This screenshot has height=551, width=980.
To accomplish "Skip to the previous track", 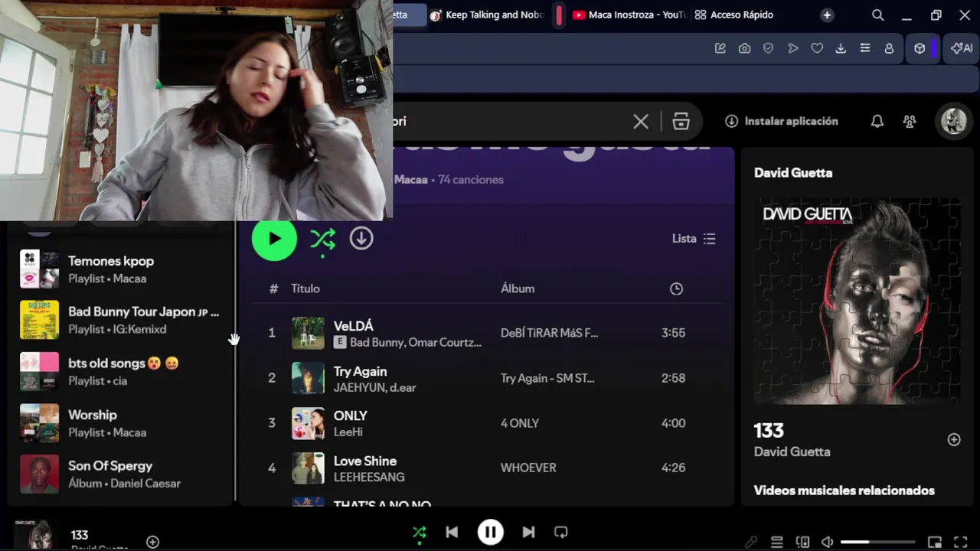I will pos(452,532).
